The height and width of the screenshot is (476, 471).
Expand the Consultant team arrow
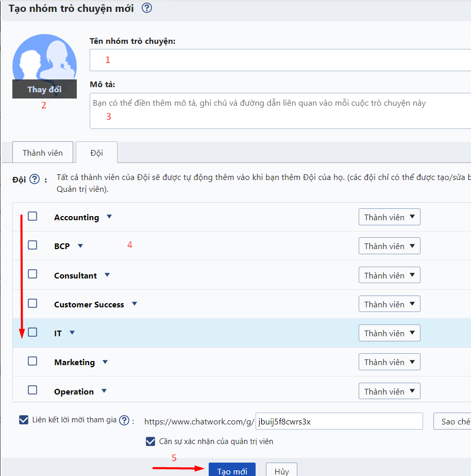(x=107, y=275)
